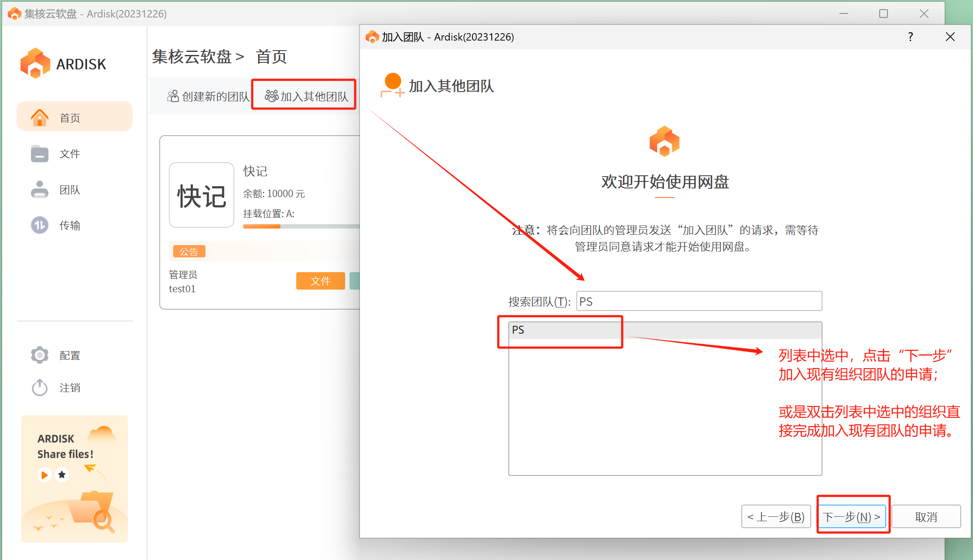Click the 配置 gear icon
The image size is (973, 560).
pos(40,355)
